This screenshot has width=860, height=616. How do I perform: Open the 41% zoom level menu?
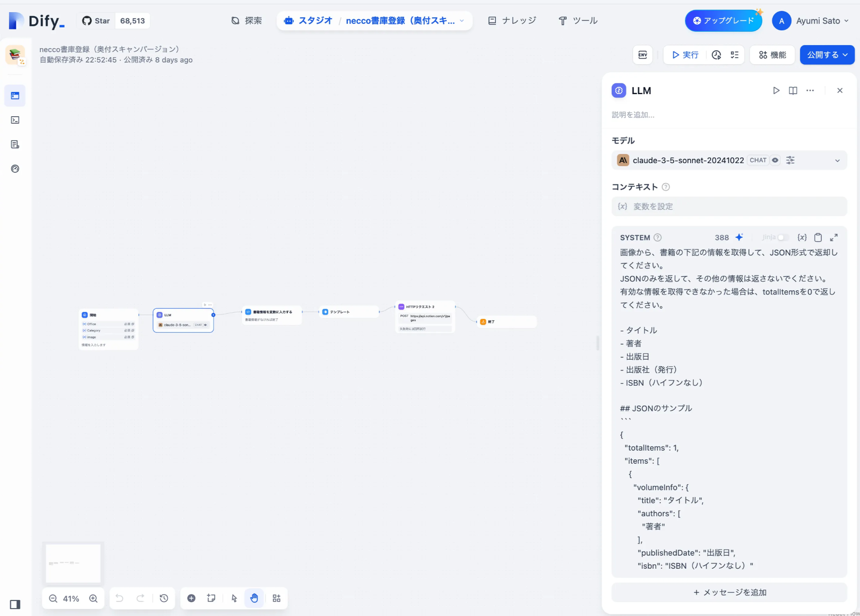click(x=71, y=599)
